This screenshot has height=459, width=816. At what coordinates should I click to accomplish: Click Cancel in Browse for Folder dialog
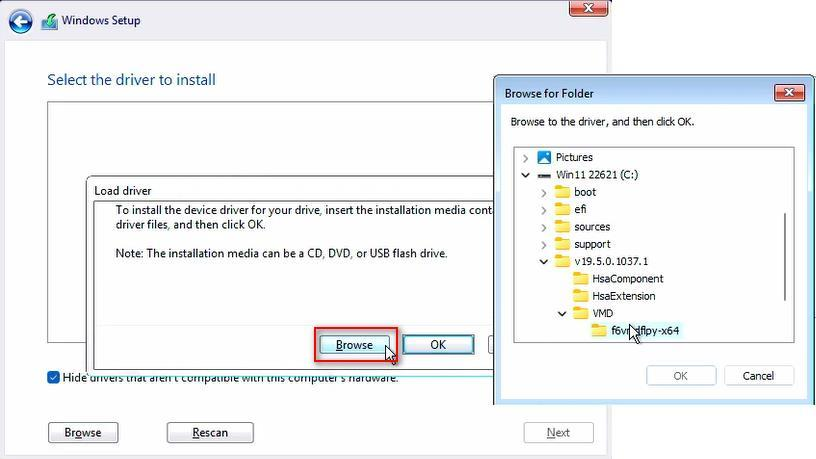[759, 376]
